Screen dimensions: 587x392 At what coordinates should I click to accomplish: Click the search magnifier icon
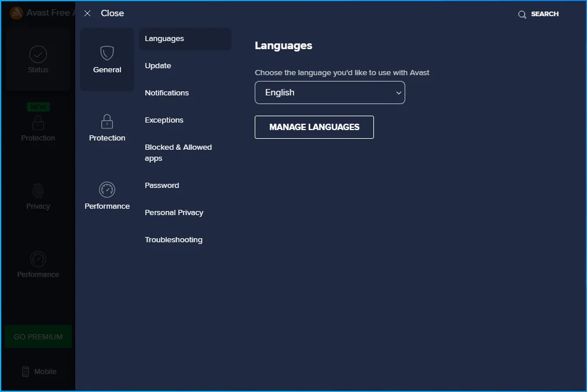tap(522, 14)
